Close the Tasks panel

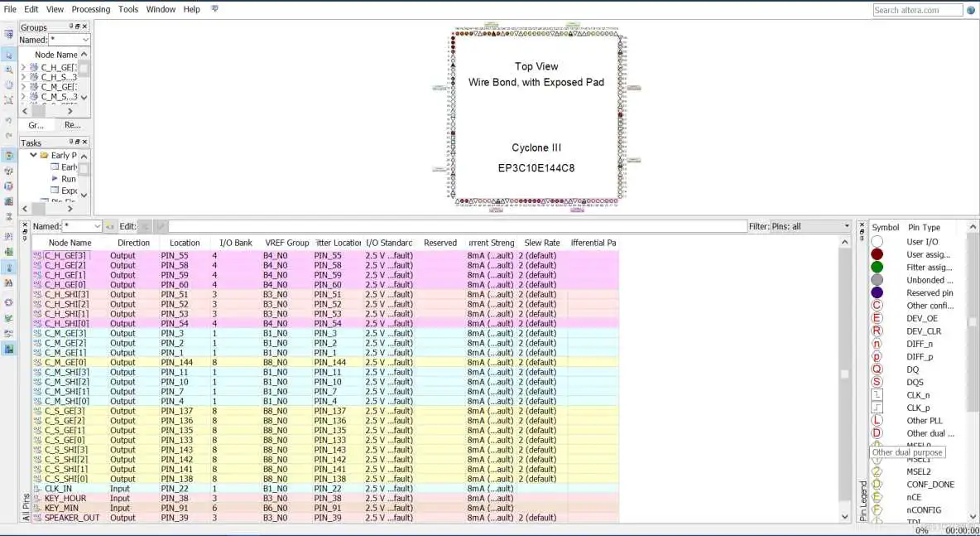point(85,142)
